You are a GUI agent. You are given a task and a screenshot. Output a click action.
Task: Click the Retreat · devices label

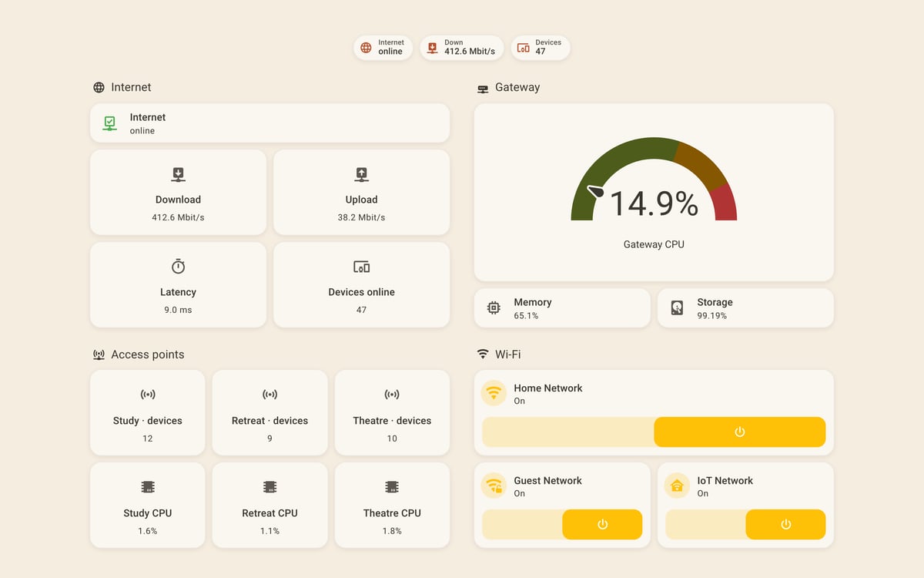click(269, 421)
